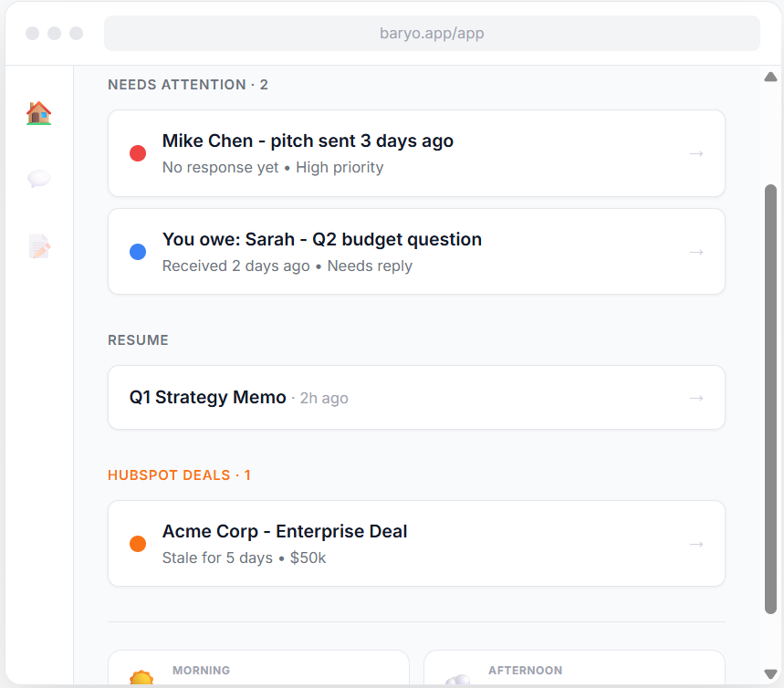
Task: Click arrow on Sarah Q2 budget card
Action: (x=696, y=252)
